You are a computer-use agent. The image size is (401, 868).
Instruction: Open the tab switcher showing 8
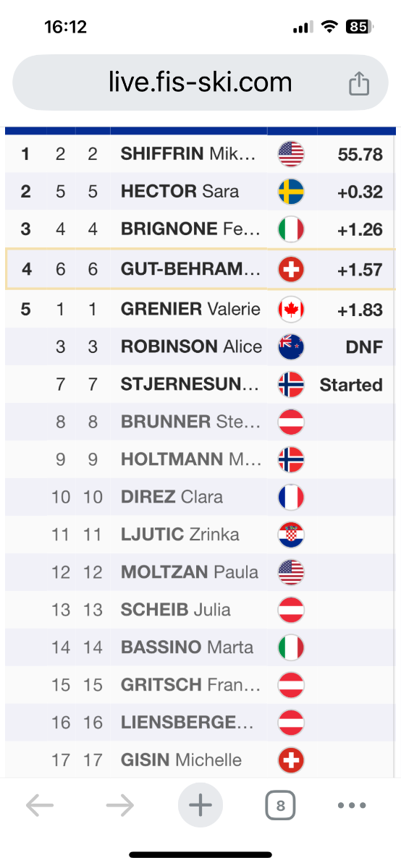click(281, 805)
